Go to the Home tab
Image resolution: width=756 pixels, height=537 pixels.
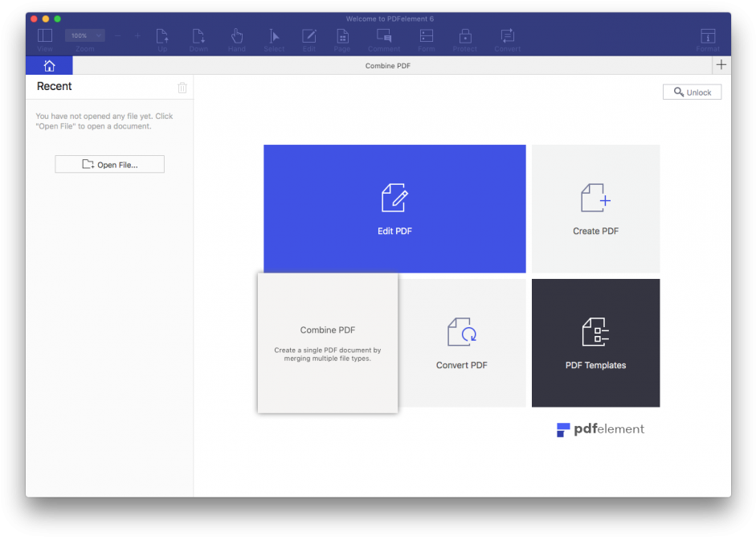(x=48, y=65)
